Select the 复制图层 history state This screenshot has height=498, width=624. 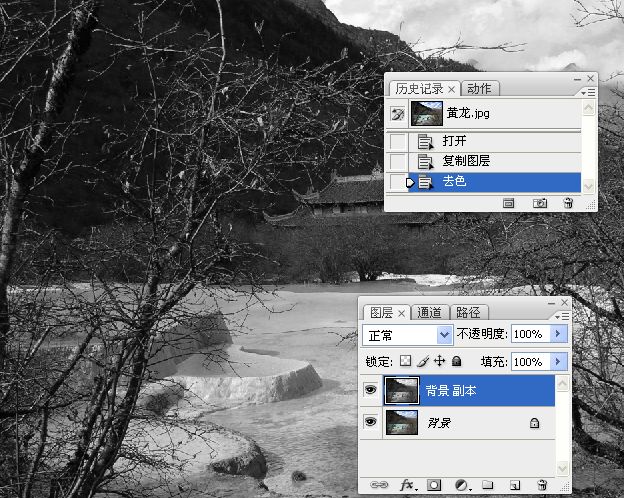(x=495, y=161)
